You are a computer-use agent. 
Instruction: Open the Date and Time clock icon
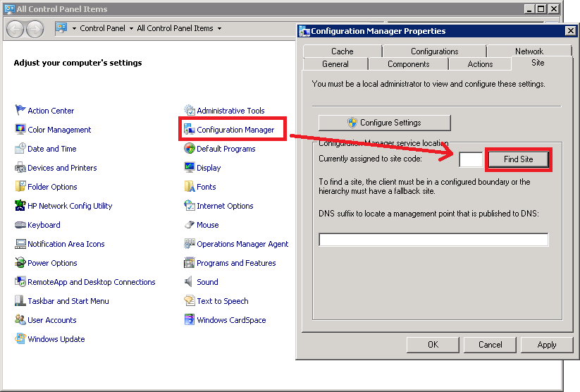(20, 148)
